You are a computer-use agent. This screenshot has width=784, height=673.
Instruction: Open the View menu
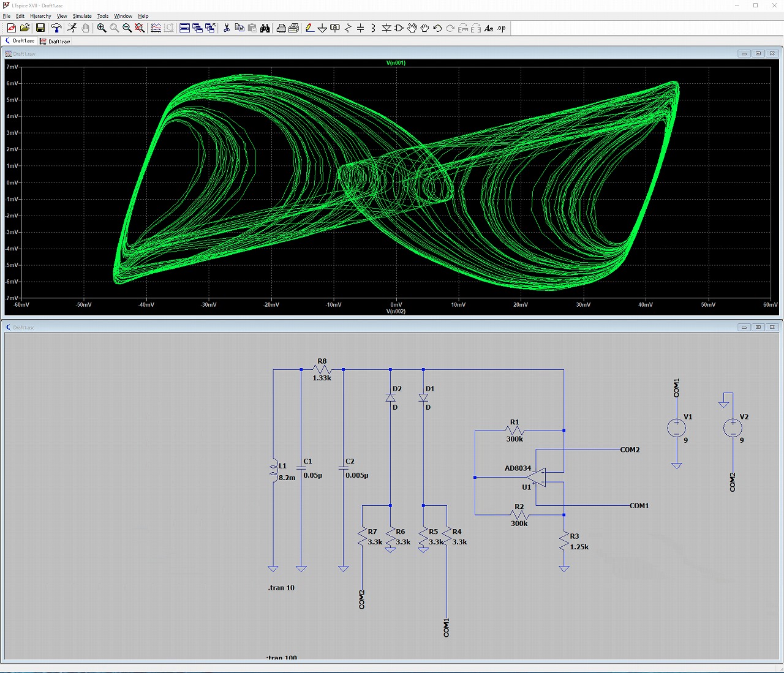tap(62, 16)
